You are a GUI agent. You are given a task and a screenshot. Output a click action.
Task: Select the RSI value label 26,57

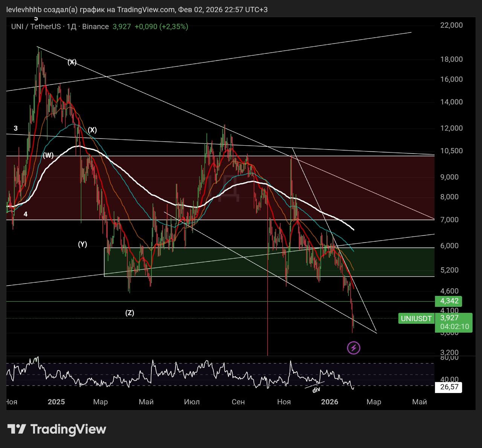point(449,387)
